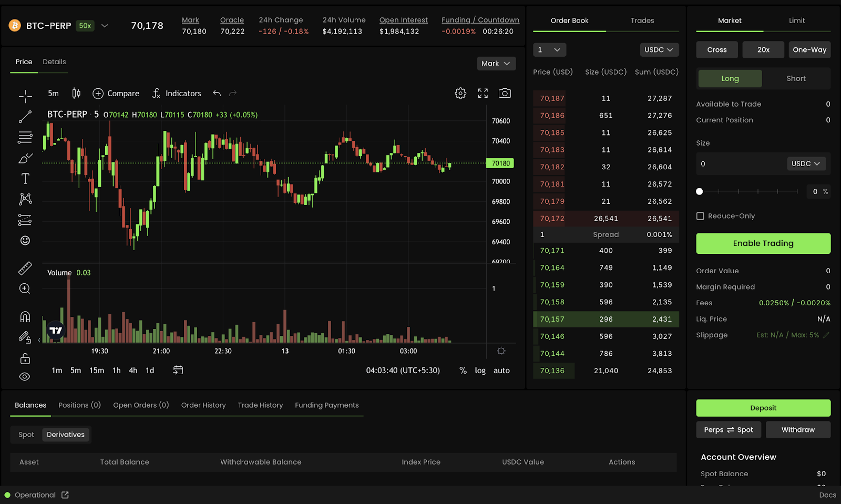Click the size percentage slider handle
The width and height of the screenshot is (841, 504).
pyautogui.click(x=700, y=191)
